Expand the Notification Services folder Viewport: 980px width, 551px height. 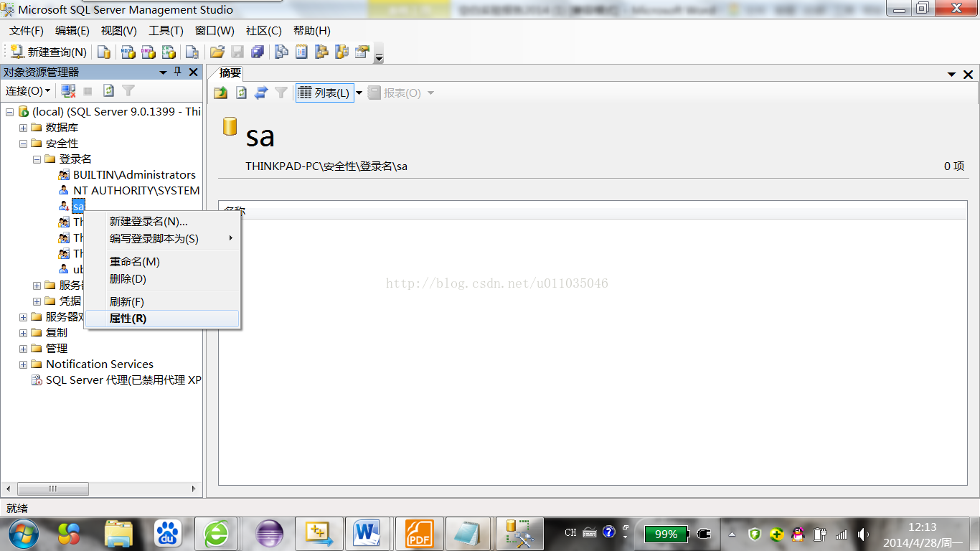click(24, 364)
